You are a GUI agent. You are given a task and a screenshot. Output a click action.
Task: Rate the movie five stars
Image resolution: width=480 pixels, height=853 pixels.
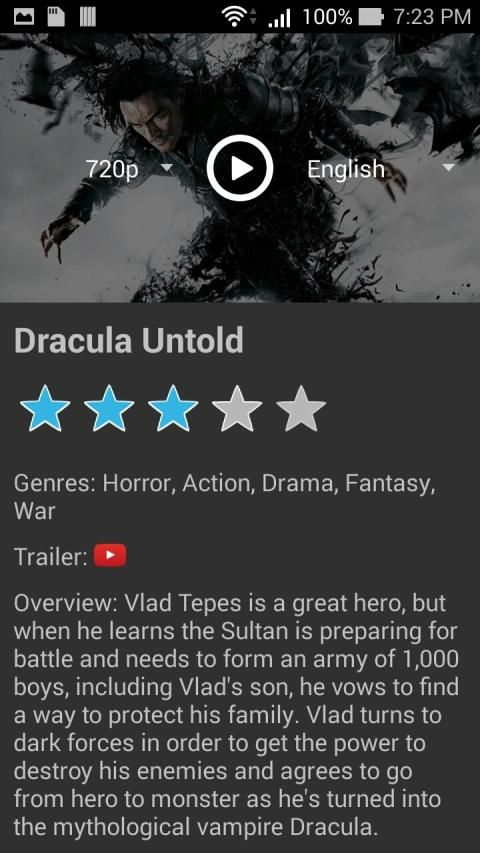point(301,408)
